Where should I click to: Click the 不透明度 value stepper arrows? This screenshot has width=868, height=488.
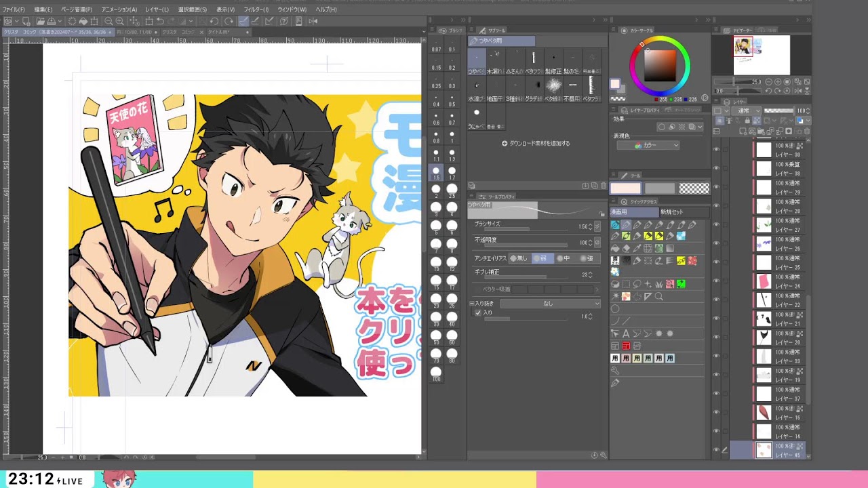click(x=590, y=243)
